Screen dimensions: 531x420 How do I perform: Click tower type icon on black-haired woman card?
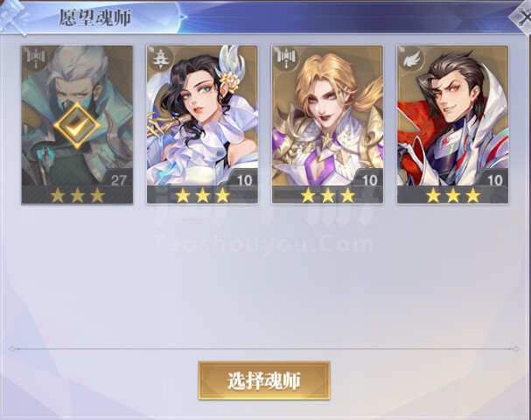coord(159,59)
